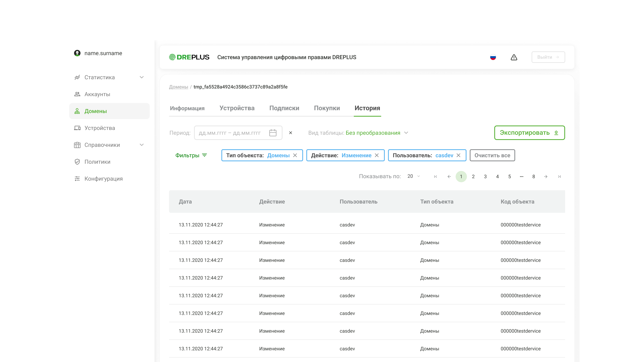Open Политики in the sidebar

coord(109,162)
